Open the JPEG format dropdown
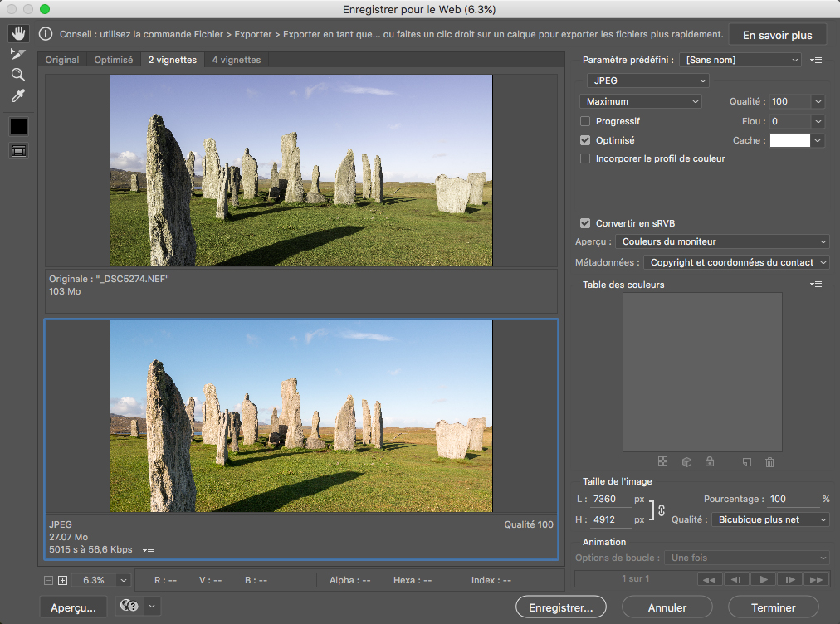Screen dimensions: 840x624 [x=647, y=80]
